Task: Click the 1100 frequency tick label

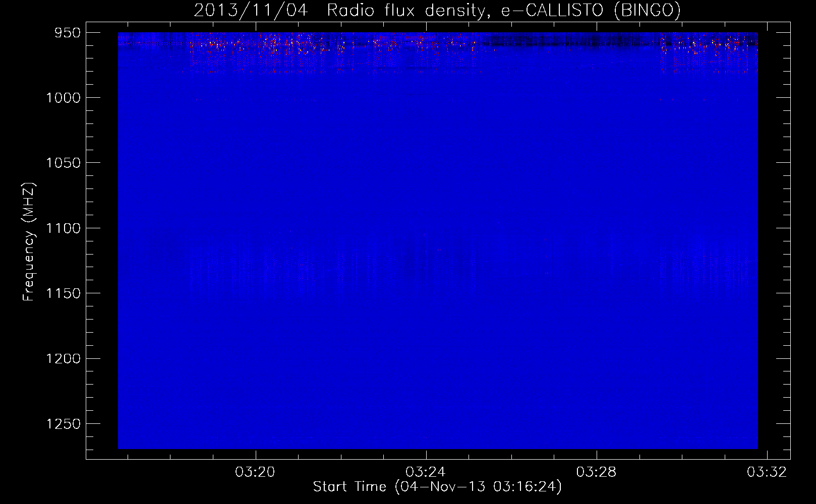Action: pyautogui.click(x=63, y=228)
